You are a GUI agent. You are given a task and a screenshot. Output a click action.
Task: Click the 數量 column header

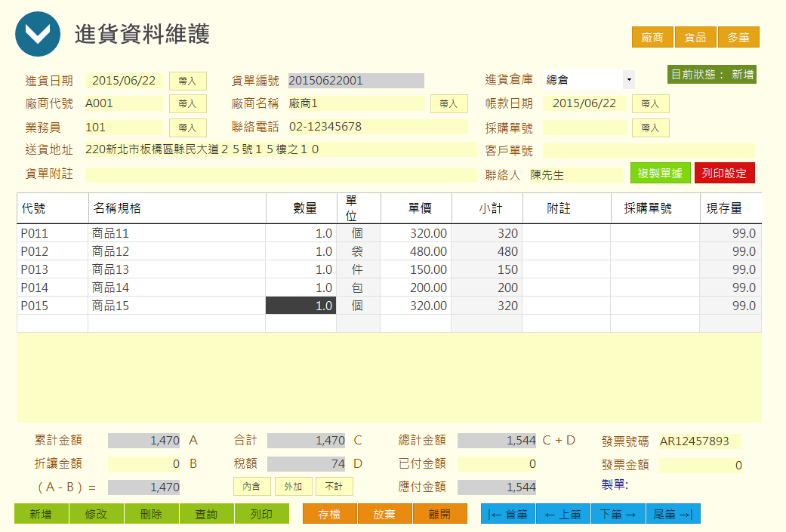pos(301,208)
